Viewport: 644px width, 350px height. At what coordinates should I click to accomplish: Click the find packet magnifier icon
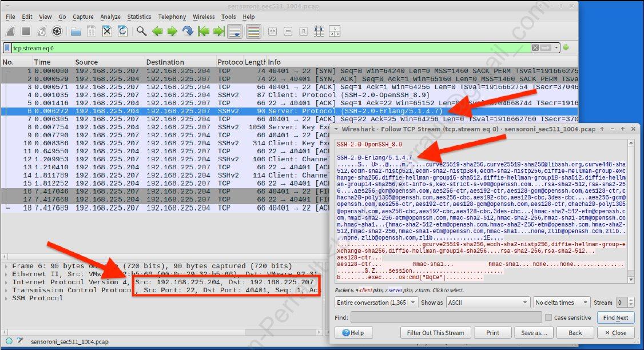pyautogui.click(x=142, y=31)
